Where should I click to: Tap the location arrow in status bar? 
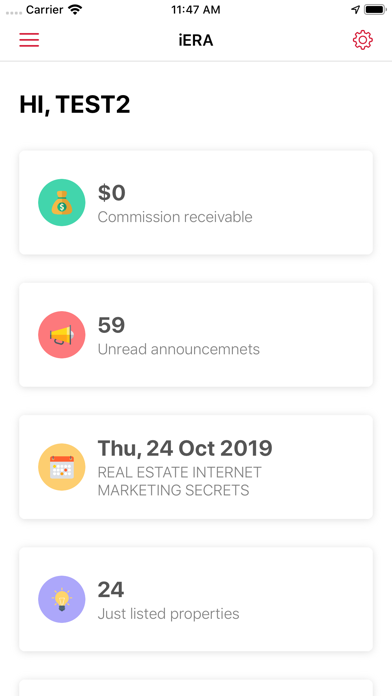pyautogui.click(x=355, y=10)
